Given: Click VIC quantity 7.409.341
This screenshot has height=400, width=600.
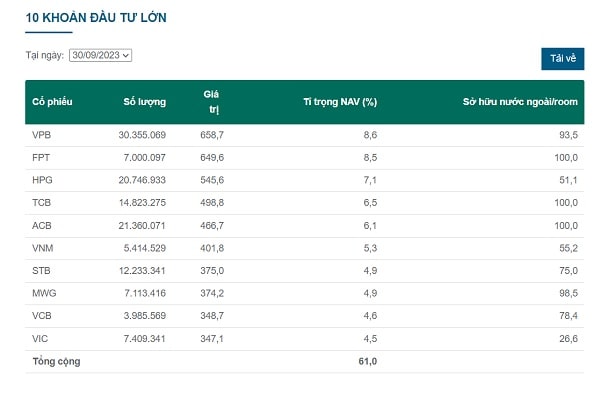Looking at the screenshot, I should click(145, 339).
